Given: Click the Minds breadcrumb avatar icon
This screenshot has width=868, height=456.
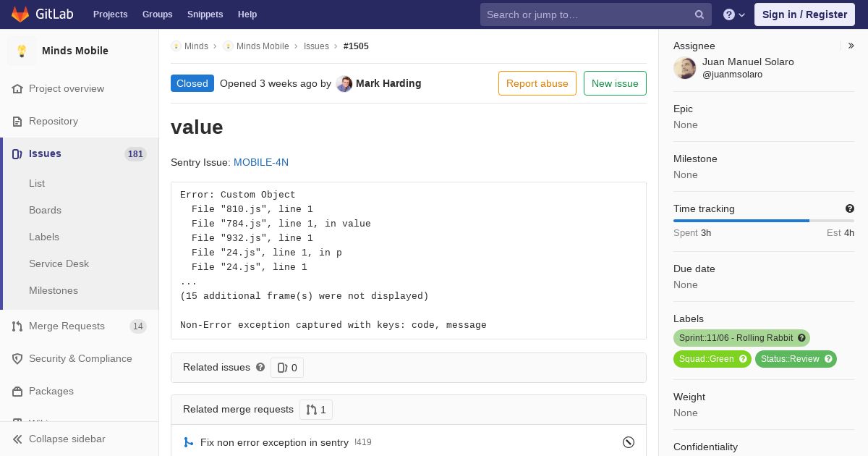Looking at the screenshot, I should [176, 46].
